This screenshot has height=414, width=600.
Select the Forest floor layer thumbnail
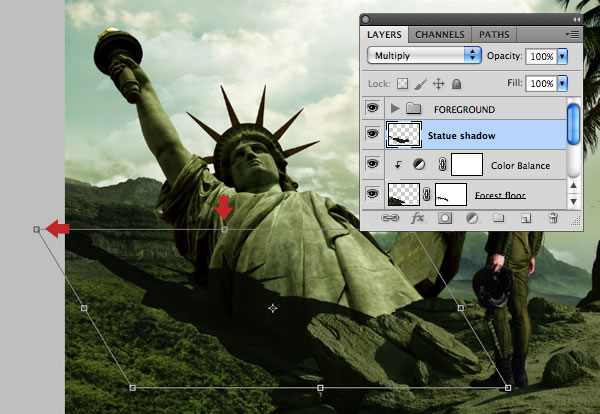click(x=404, y=194)
